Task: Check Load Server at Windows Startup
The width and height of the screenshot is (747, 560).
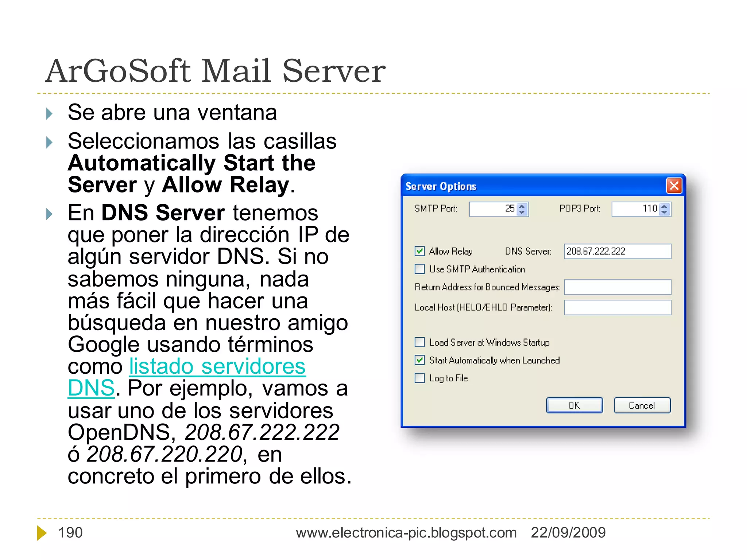Action: pyautogui.click(x=419, y=342)
